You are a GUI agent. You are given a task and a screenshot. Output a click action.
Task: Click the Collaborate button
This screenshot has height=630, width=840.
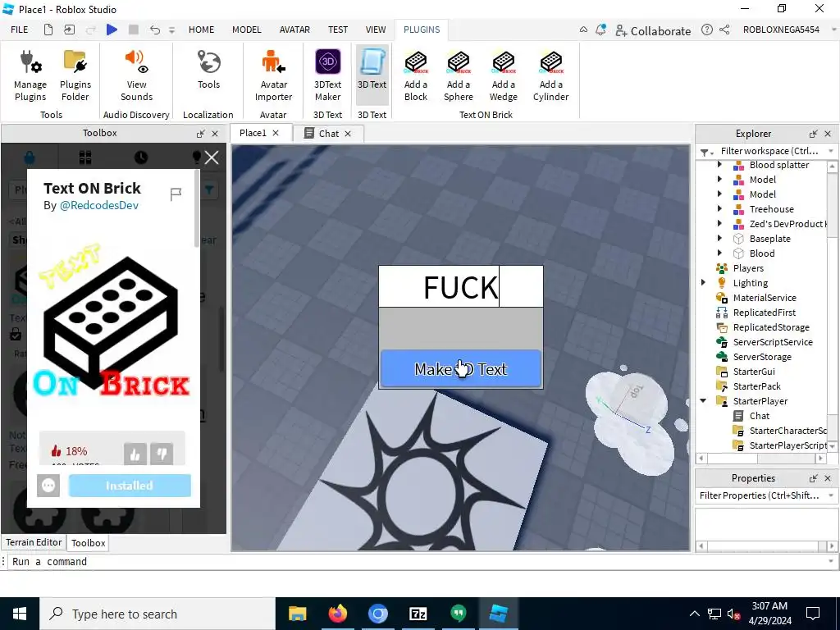(x=652, y=30)
